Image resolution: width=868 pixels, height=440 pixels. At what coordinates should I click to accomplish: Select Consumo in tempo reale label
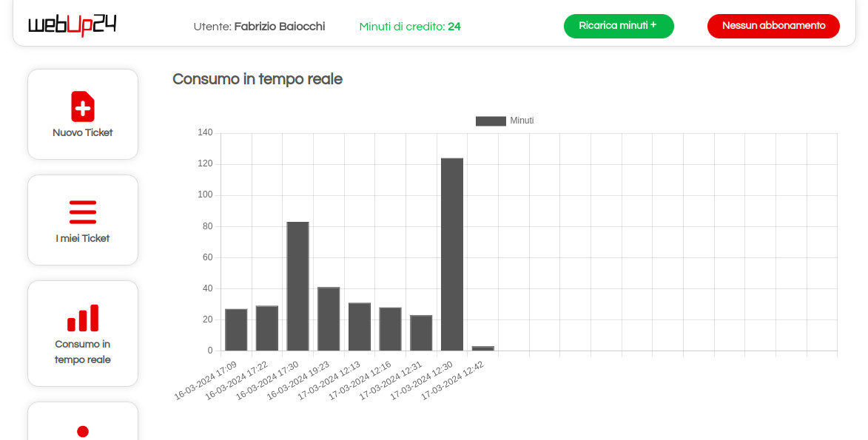point(83,352)
